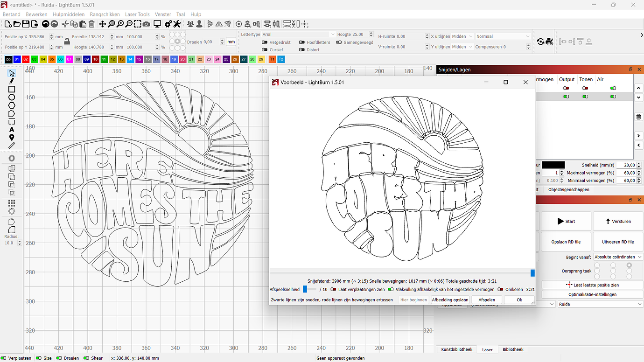Select the hexagon Polygon tool
644x362 pixels.
[12, 105]
